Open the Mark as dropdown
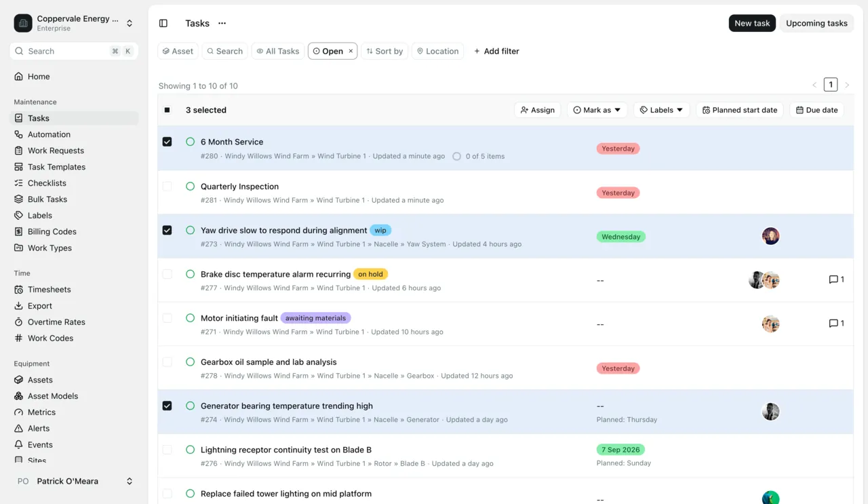This screenshot has height=504, width=868. pos(597,110)
